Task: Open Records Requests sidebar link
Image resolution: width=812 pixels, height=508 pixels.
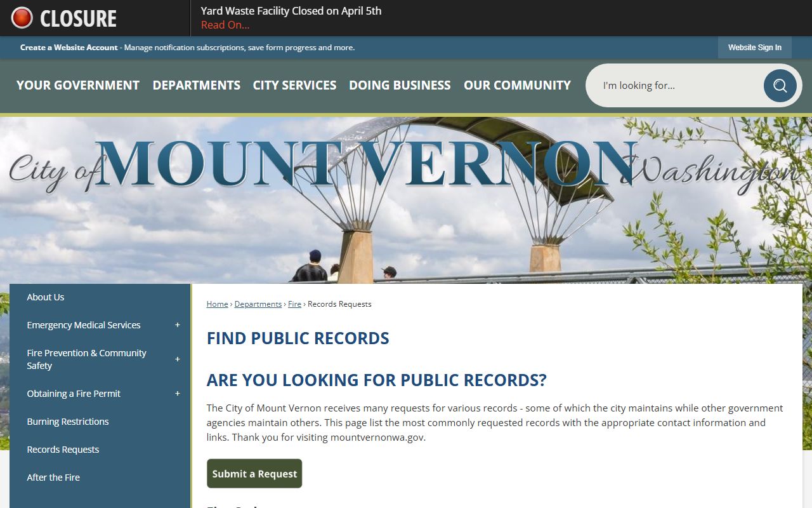Action: [63, 450]
